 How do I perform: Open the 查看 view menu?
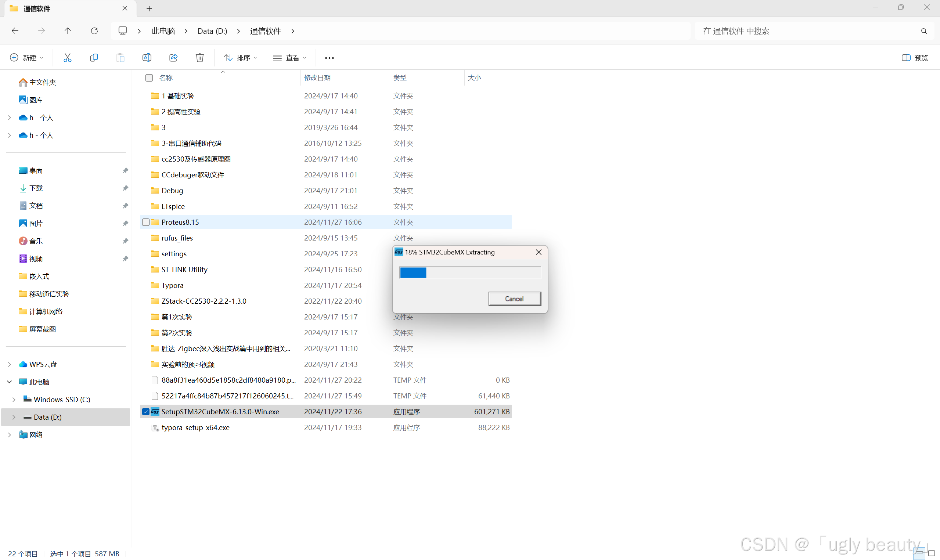click(289, 58)
